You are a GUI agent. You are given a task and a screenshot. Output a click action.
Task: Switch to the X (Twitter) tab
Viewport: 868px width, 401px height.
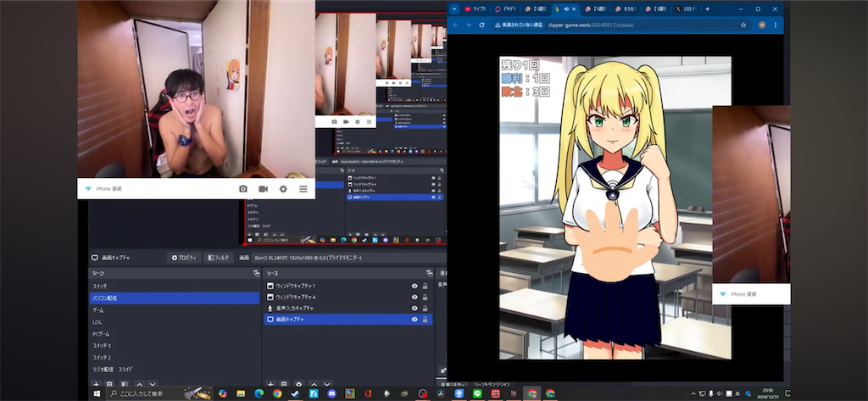[x=687, y=8]
